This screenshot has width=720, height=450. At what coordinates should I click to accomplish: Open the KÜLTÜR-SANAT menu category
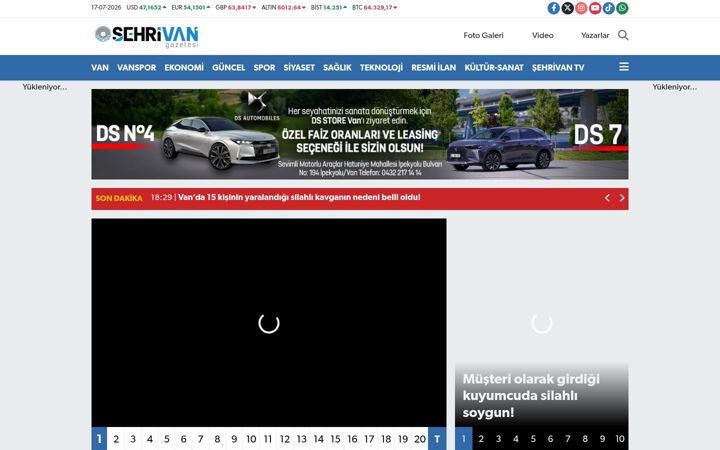(x=494, y=68)
